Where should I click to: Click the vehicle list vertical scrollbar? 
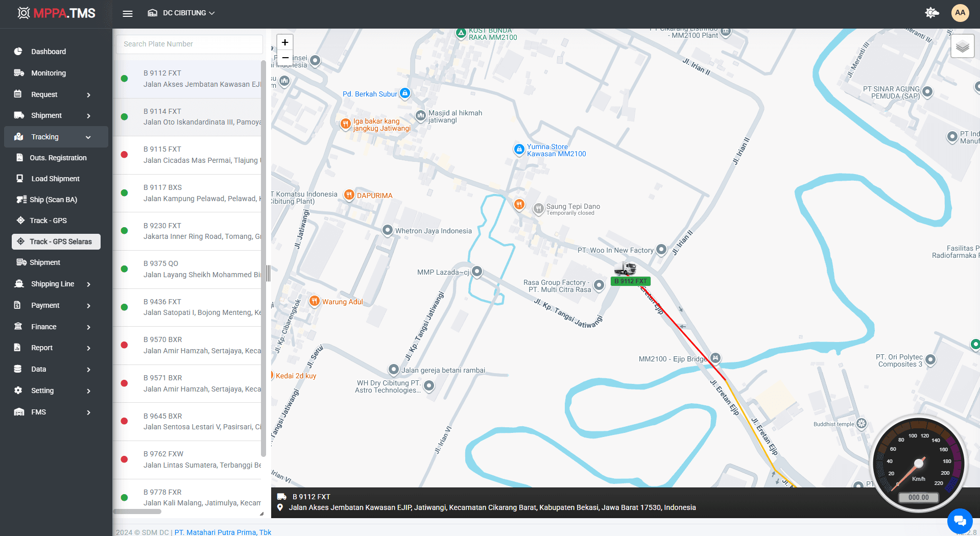(264, 258)
